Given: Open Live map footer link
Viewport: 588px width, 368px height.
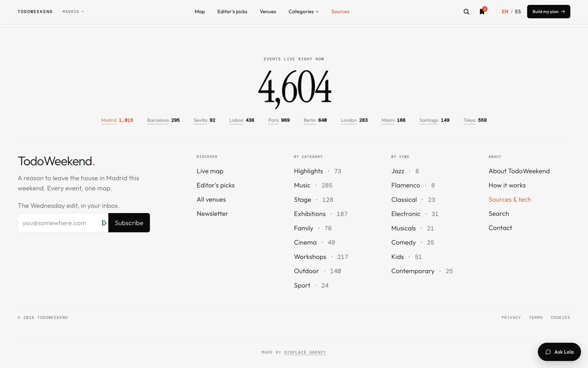Looking at the screenshot, I should coord(210,171).
